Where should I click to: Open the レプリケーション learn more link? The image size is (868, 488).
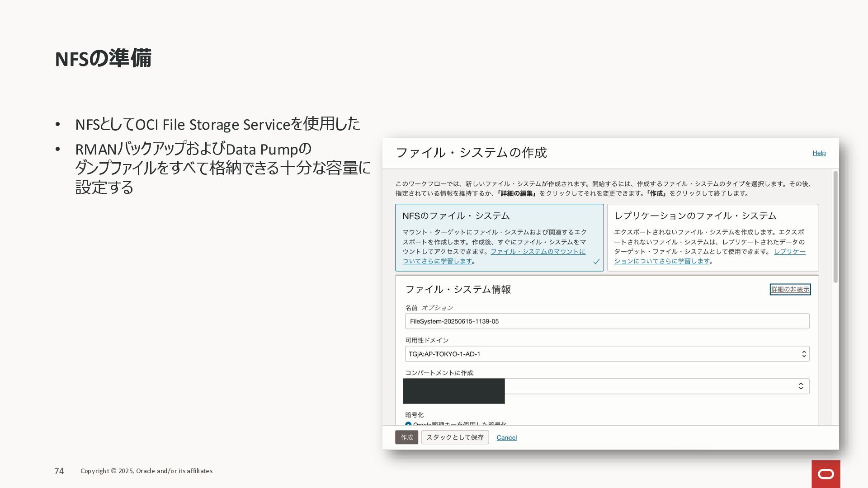(661, 261)
